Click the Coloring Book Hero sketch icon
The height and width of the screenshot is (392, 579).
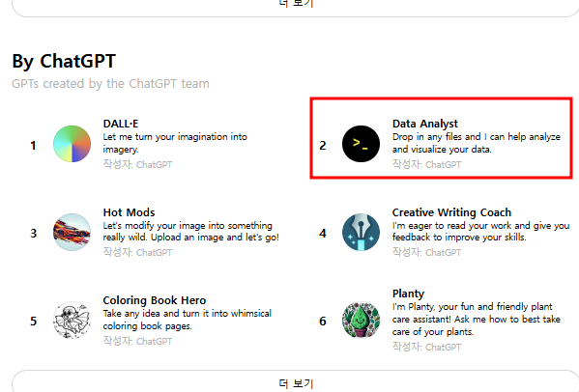pyautogui.click(x=72, y=321)
